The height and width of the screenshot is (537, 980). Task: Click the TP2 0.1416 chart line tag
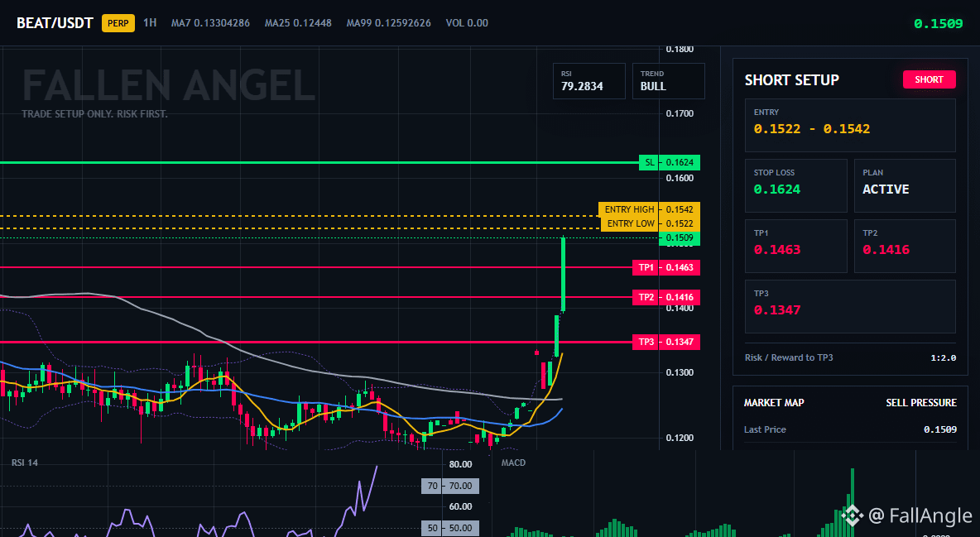click(665, 297)
